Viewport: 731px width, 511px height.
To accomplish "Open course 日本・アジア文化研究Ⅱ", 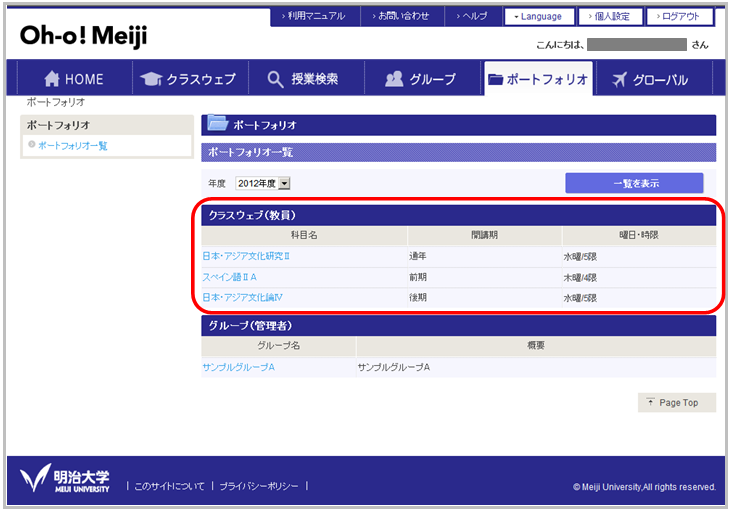I will [246, 256].
